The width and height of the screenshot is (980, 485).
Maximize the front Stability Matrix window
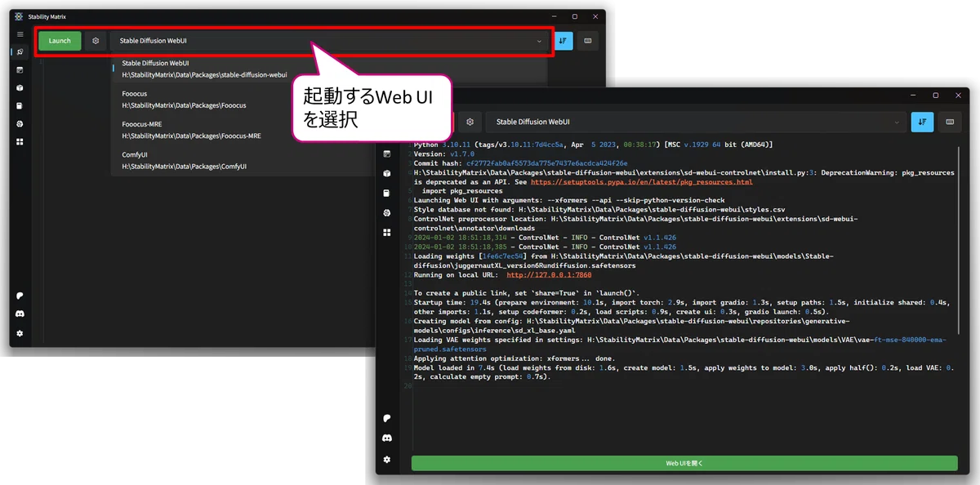pyautogui.click(x=936, y=96)
